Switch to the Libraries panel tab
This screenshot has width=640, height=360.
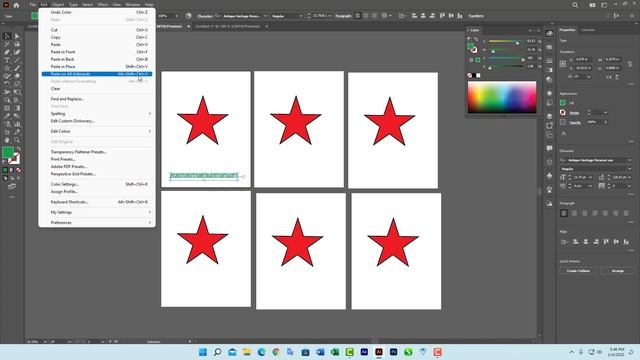coord(588,30)
